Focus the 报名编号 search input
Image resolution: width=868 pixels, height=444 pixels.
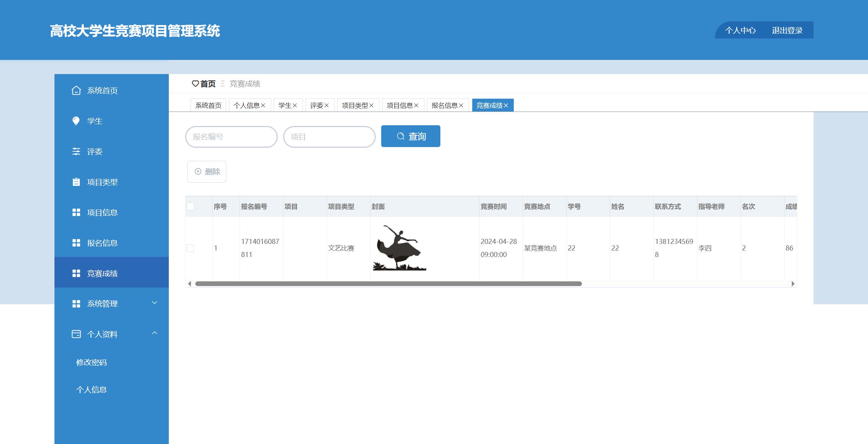pos(231,137)
